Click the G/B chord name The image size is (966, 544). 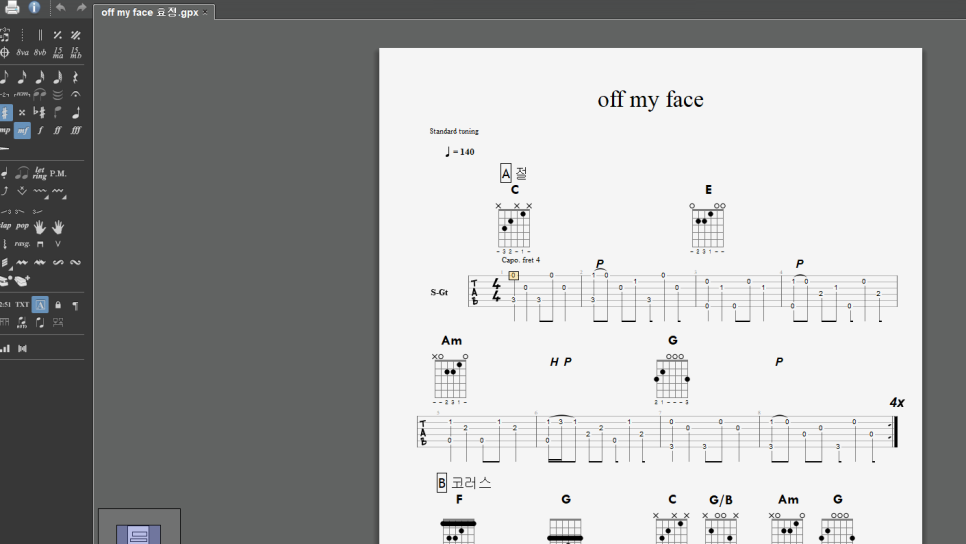(721, 500)
